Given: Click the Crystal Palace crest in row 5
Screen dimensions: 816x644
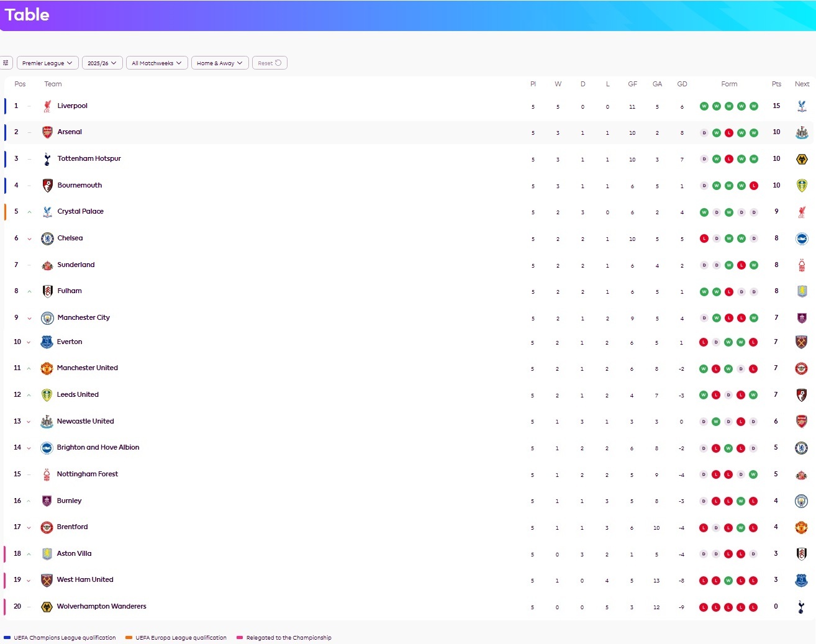Looking at the screenshot, I should [x=47, y=212].
